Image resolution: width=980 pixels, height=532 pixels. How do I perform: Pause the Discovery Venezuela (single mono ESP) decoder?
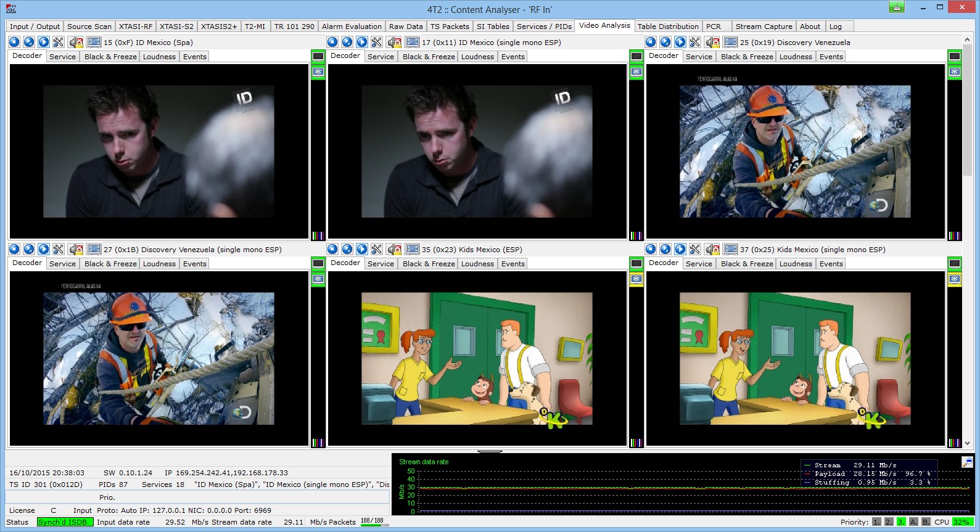tap(28, 249)
